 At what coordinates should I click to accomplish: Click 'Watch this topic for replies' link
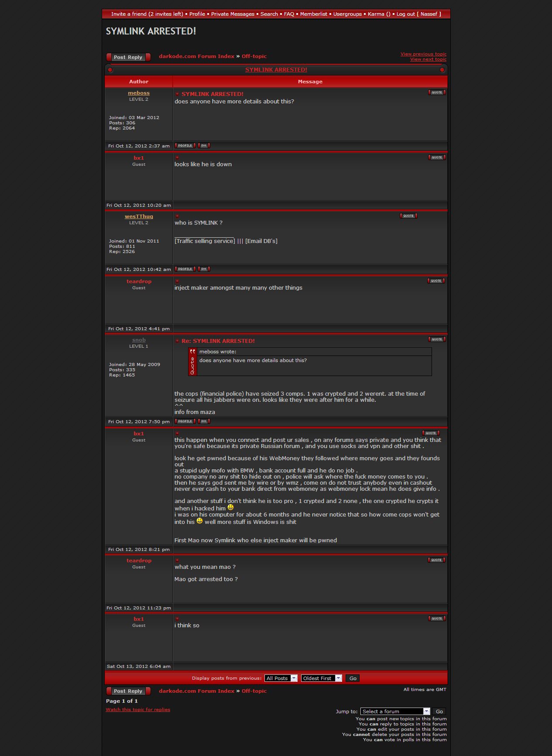pyautogui.click(x=138, y=710)
